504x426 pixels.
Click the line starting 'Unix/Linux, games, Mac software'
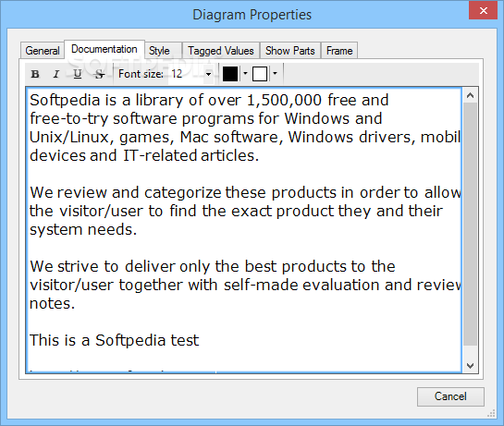[x=245, y=137]
